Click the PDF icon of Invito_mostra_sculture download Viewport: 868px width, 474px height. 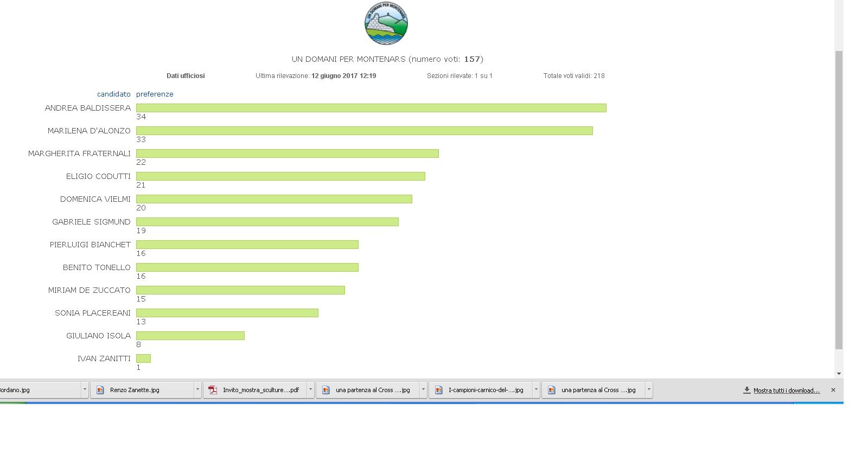pos(213,390)
